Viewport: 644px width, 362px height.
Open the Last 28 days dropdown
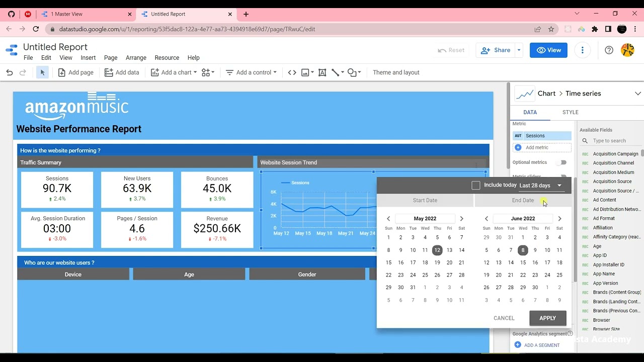point(541,186)
